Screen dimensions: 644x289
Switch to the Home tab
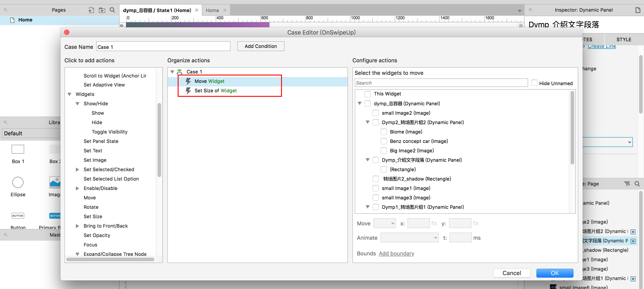212,10
